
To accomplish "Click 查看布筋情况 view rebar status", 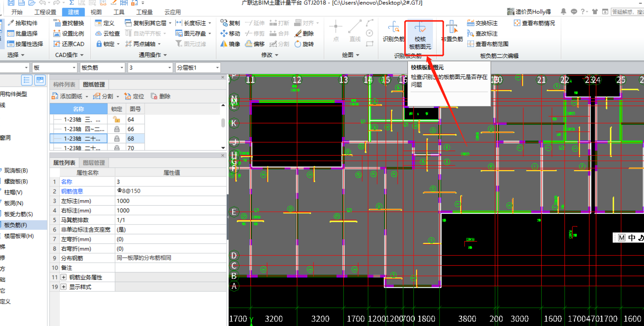I will 534,23.
